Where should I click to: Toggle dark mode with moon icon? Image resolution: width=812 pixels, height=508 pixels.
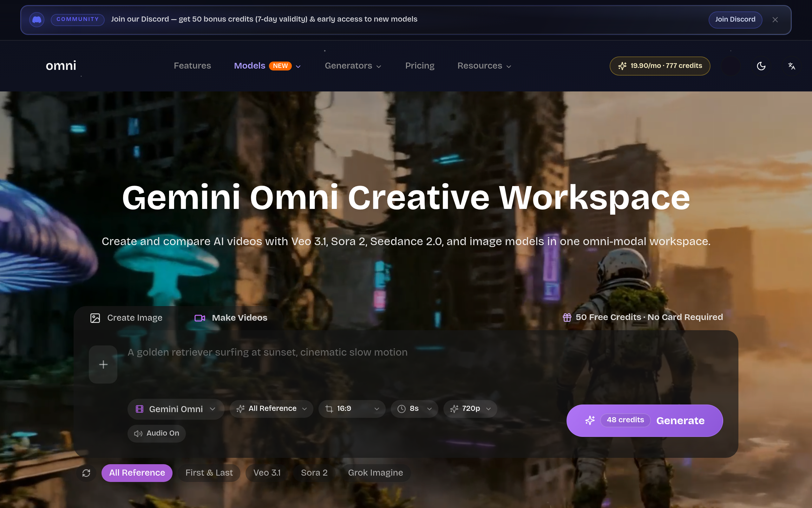click(x=761, y=66)
